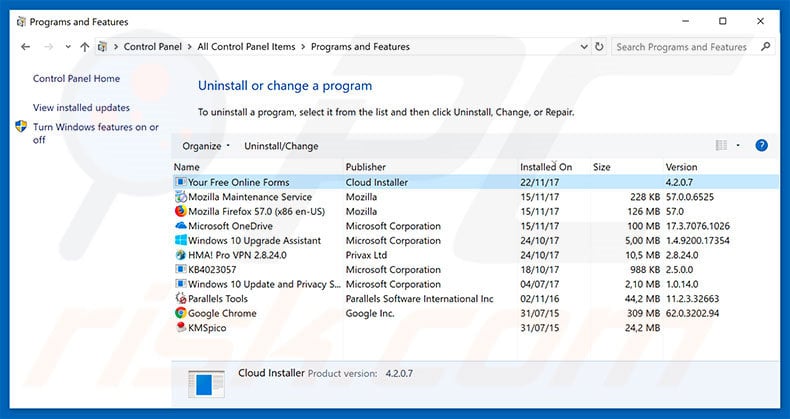
Task: Select Google Chrome name text
Action: [x=222, y=313]
